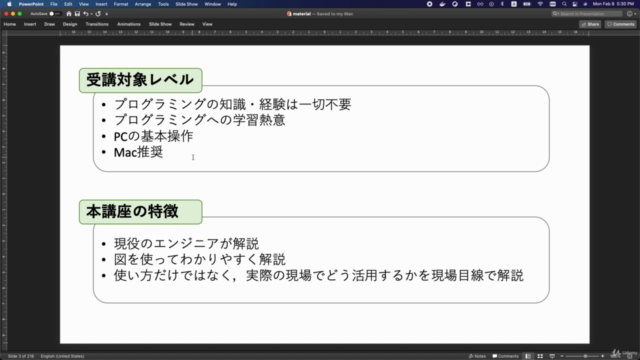
Task: Toggle Comments in the status bar
Action: click(x=505, y=356)
